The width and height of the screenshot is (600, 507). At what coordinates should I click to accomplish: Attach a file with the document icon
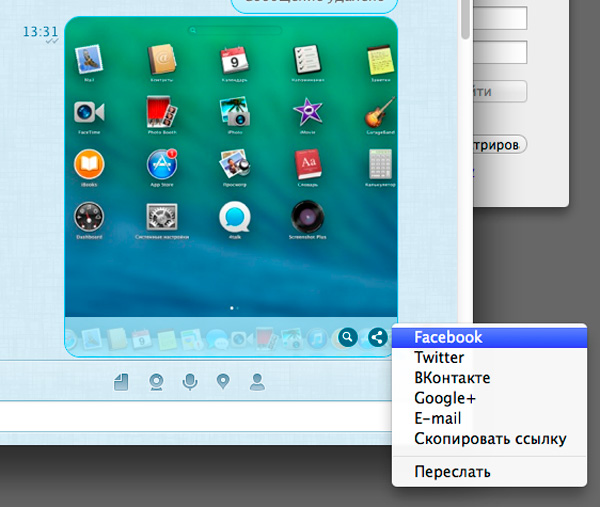click(121, 381)
